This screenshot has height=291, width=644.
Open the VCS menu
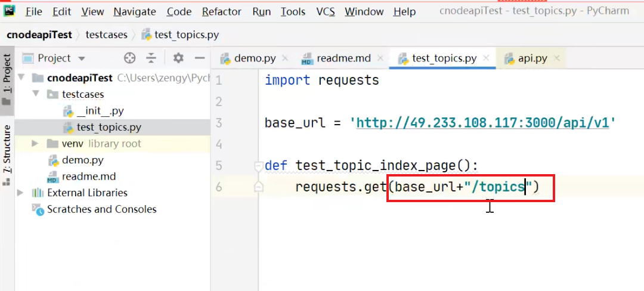pyautogui.click(x=325, y=11)
